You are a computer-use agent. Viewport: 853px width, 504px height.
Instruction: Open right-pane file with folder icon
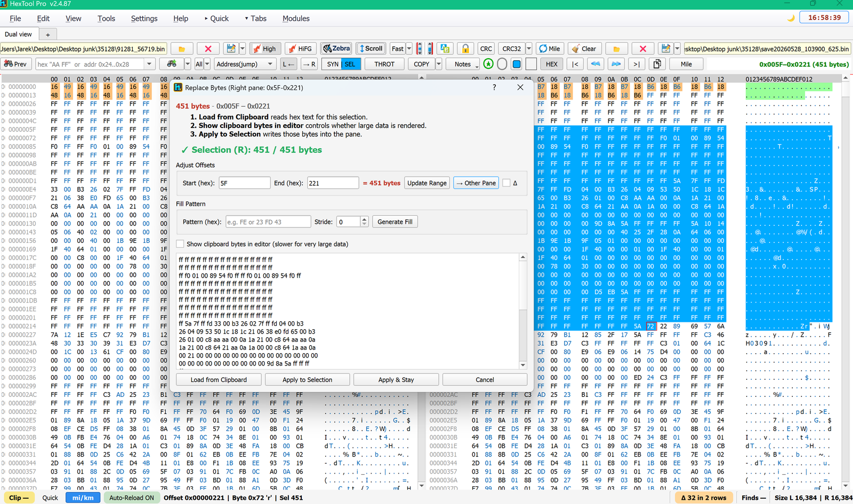616,48
